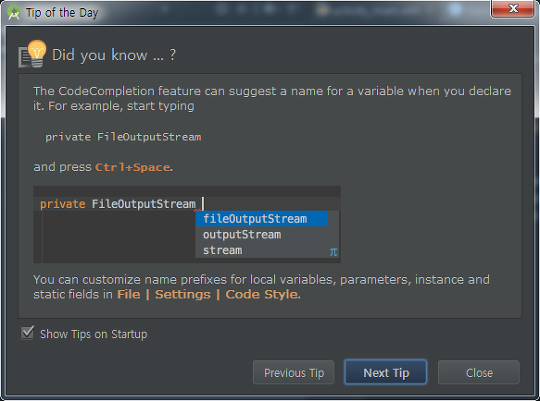The height and width of the screenshot is (401, 540).
Task: Show the Next Tip
Action: 386,372
